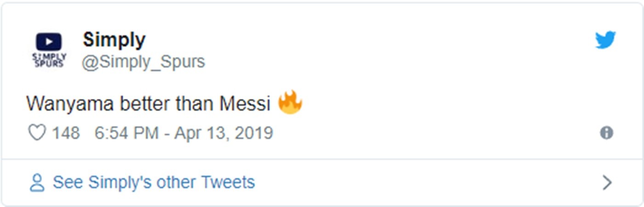Screen dimensions: 644x207
Task: Visit the @Simply_Spurs handle link
Action: tap(143, 62)
